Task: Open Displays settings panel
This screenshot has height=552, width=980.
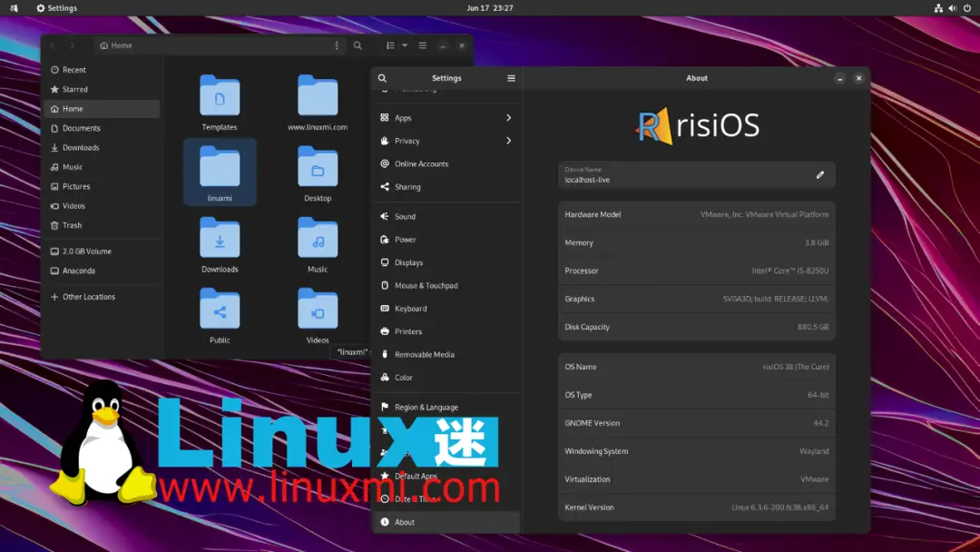Action: pos(446,262)
